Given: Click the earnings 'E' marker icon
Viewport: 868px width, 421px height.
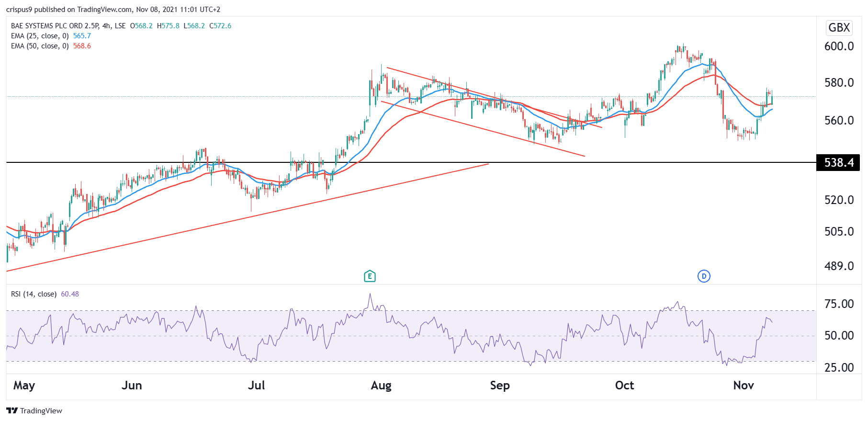Looking at the screenshot, I should click(x=370, y=276).
